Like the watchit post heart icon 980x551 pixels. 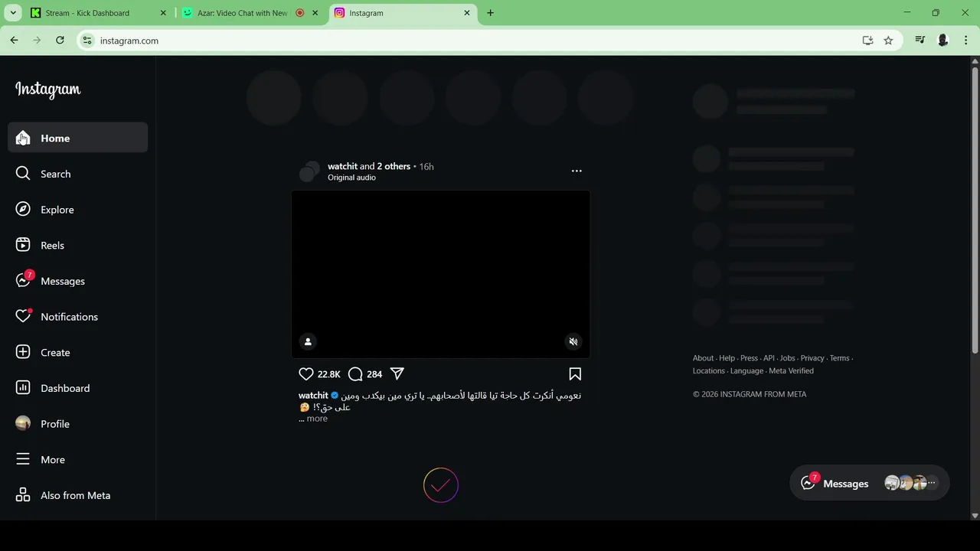306,374
